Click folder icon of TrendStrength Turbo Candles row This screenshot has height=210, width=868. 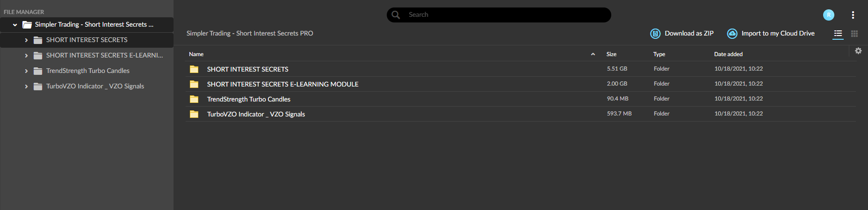point(194,99)
